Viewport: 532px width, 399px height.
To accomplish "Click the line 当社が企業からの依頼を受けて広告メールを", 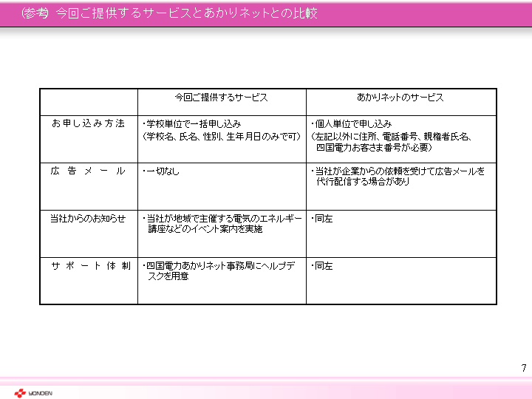I will (400, 171).
